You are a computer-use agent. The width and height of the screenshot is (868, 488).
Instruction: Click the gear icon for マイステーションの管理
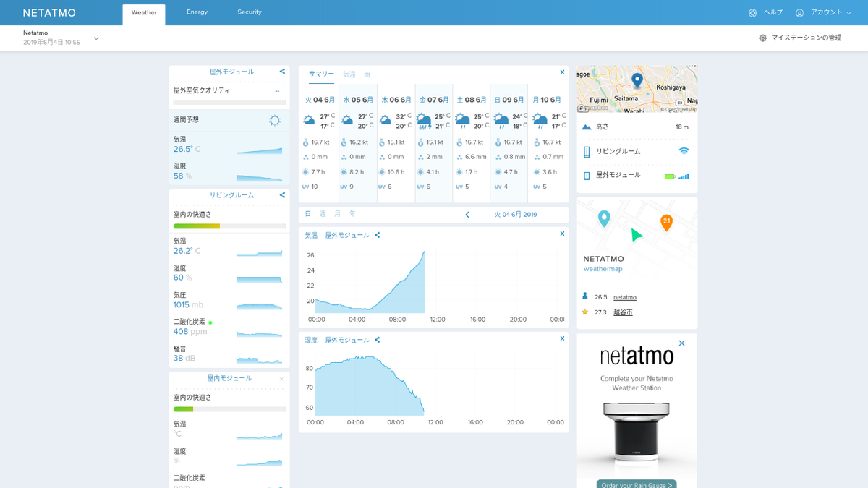[x=762, y=38]
